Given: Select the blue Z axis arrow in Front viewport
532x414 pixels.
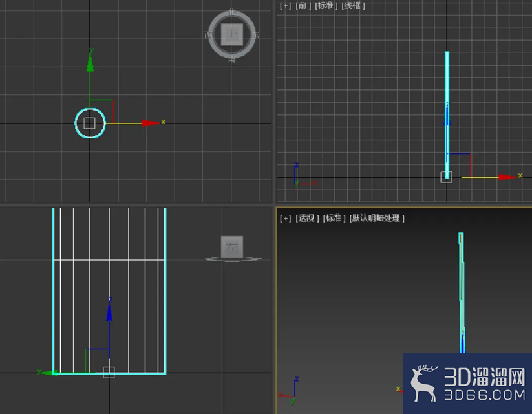Looking at the screenshot, I should pos(447,118).
